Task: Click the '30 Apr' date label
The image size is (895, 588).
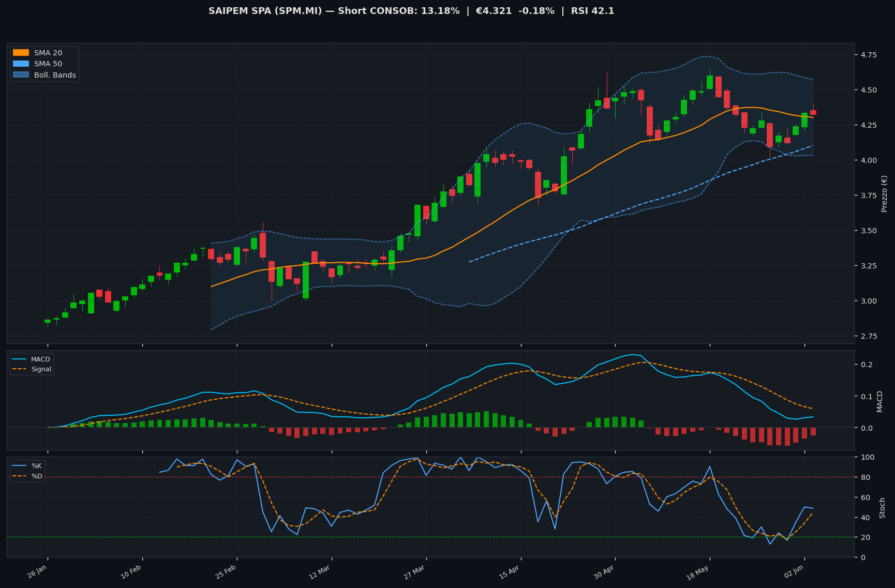Action: click(604, 572)
